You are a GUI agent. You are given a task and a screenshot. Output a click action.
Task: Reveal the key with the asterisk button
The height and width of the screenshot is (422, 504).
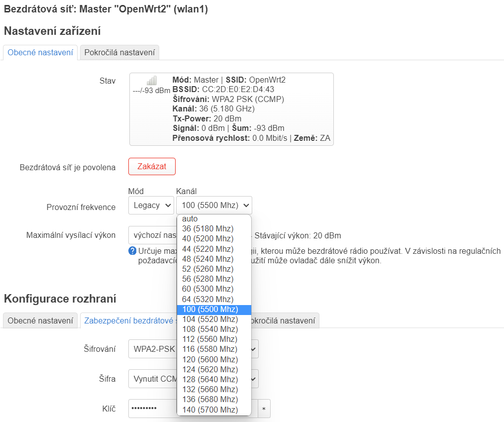pos(264,409)
